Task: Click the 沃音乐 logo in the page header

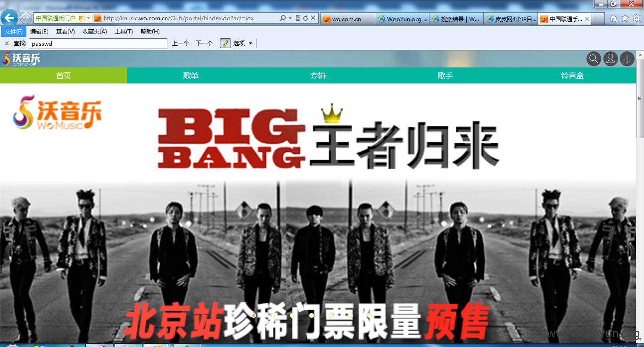Action: click(21, 59)
